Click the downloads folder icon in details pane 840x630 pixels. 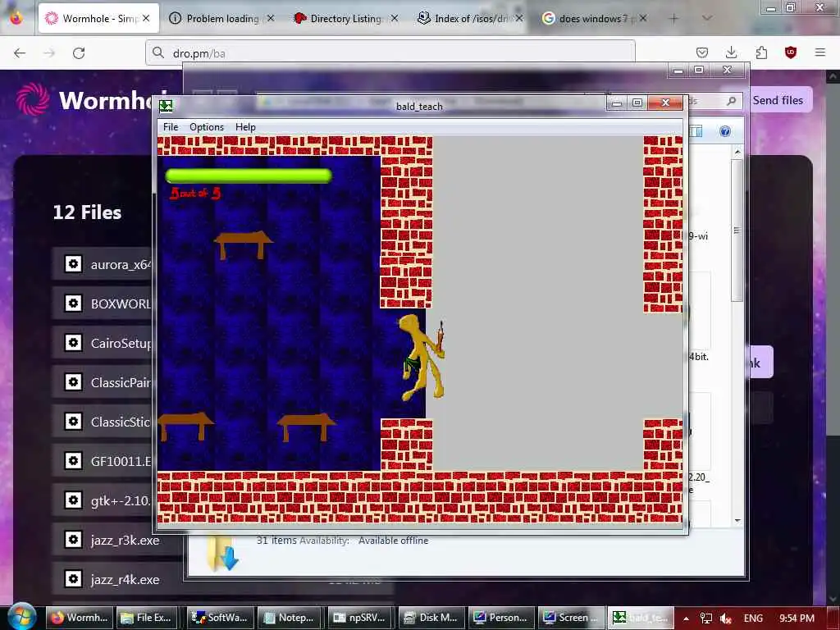221,554
